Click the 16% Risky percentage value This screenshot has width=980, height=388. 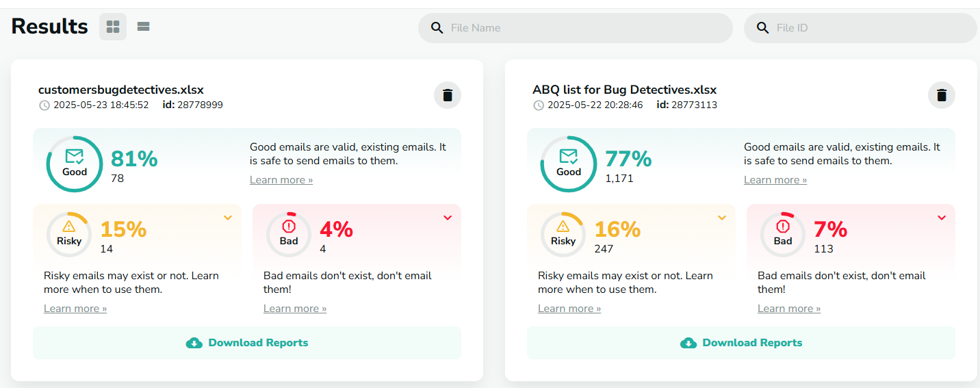[618, 229]
